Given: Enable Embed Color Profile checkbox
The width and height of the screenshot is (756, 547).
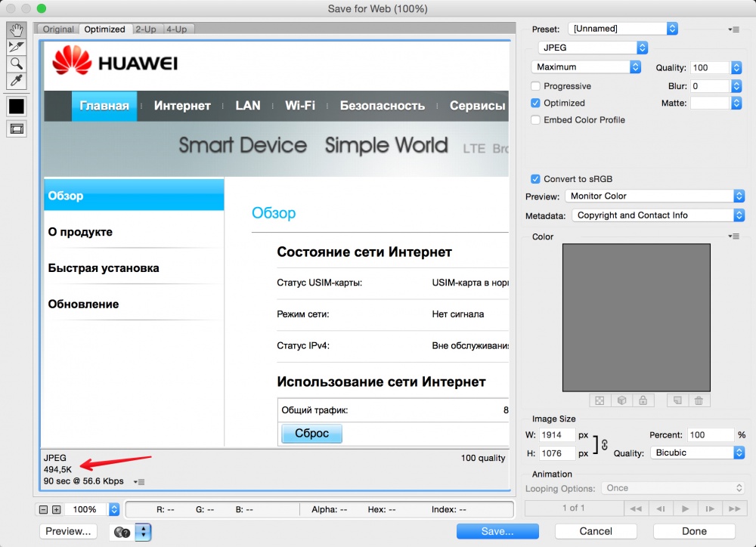Looking at the screenshot, I should (x=535, y=120).
